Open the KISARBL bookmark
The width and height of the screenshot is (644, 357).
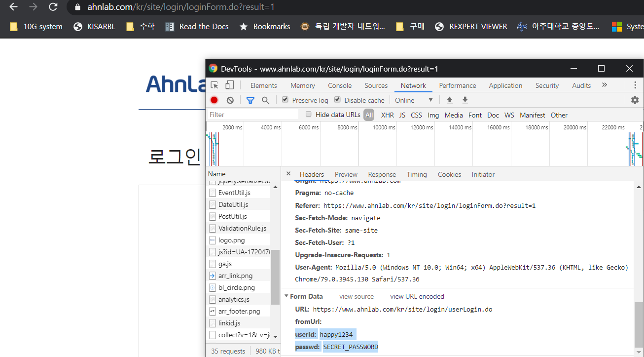(94, 26)
